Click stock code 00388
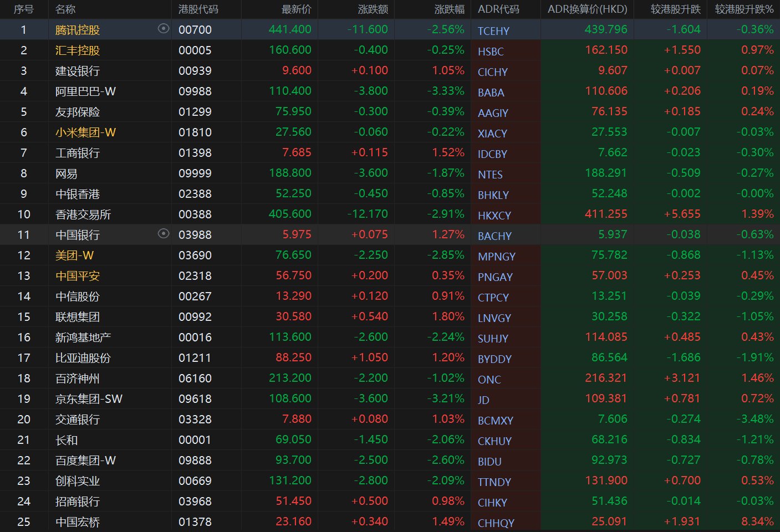 pyautogui.click(x=195, y=214)
